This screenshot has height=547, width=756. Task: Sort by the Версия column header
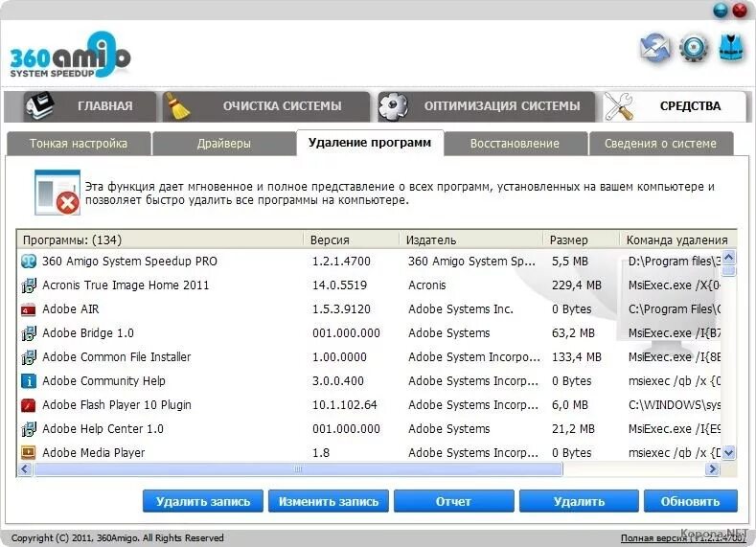(x=352, y=240)
